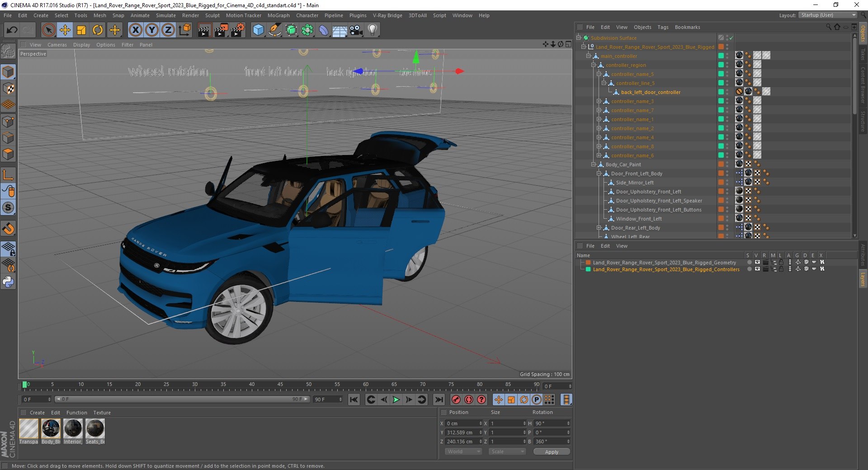Click the Spline pen tool icon
Viewport: 868px width, 470px height.
tap(274, 30)
